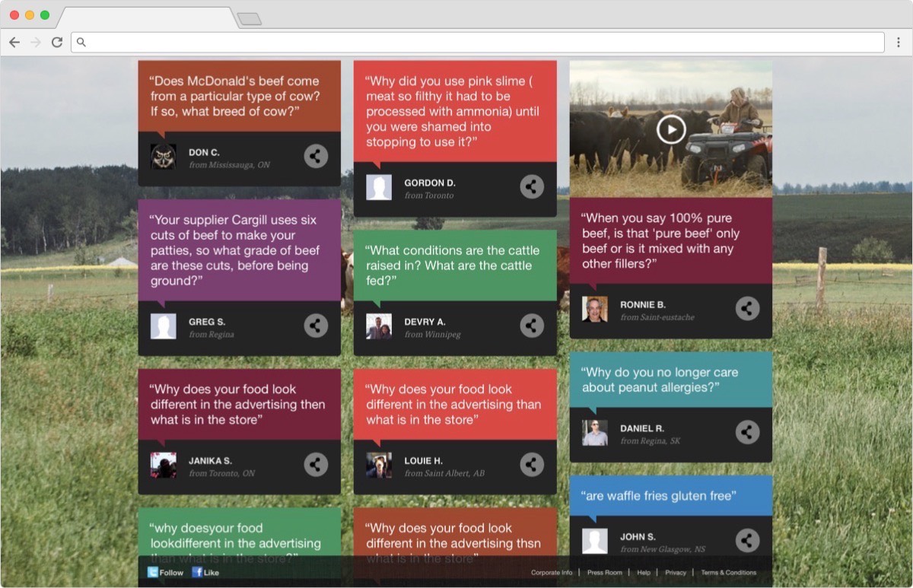Viewport: 913px width, 588px height.
Task: Share Don C.'s question about beef breed
Action: (x=316, y=157)
